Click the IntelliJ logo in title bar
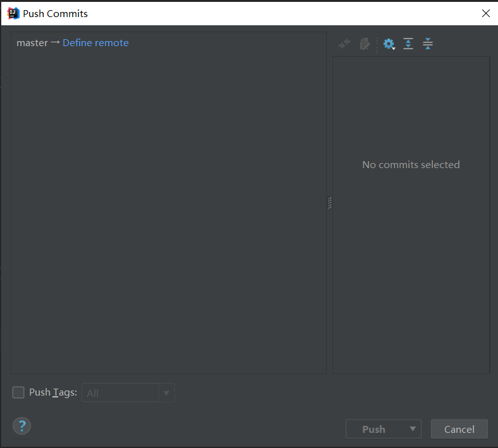Image resolution: width=498 pixels, height=448 pixels. click(x=13, y=13)
